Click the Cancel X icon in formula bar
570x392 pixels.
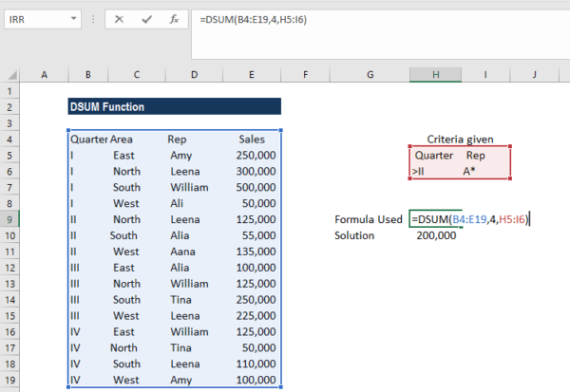[x=119, y=19]
